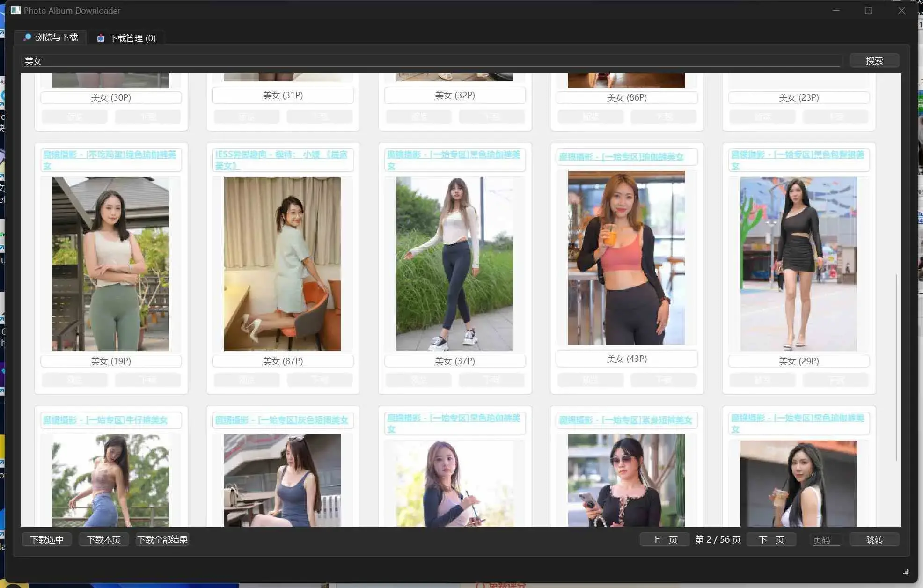Switch to the 下载管理 (0) tab
Screen dimensions: 923x588
[126, 37]
